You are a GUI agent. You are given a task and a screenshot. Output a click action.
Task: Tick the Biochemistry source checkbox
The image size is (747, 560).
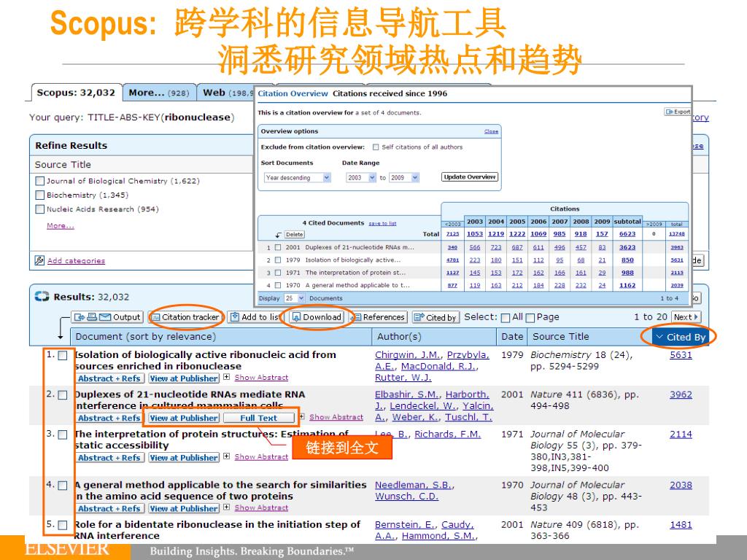point(40,195)
